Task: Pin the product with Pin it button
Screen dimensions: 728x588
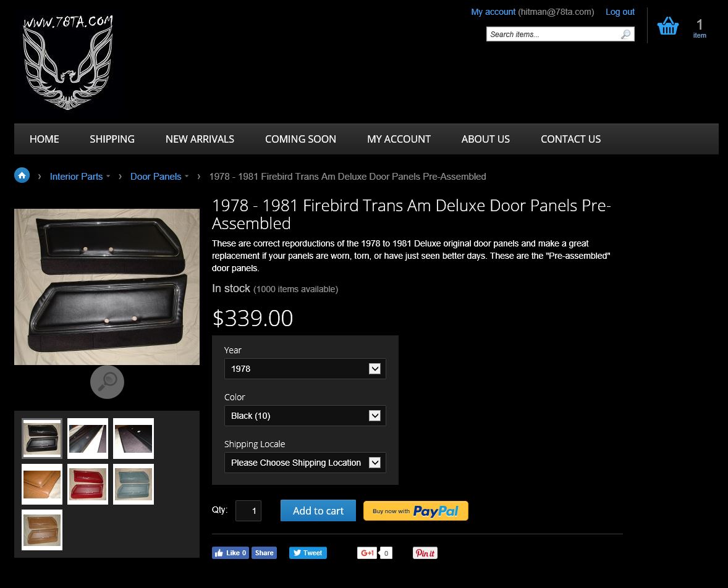Action: tap(425, 553)
